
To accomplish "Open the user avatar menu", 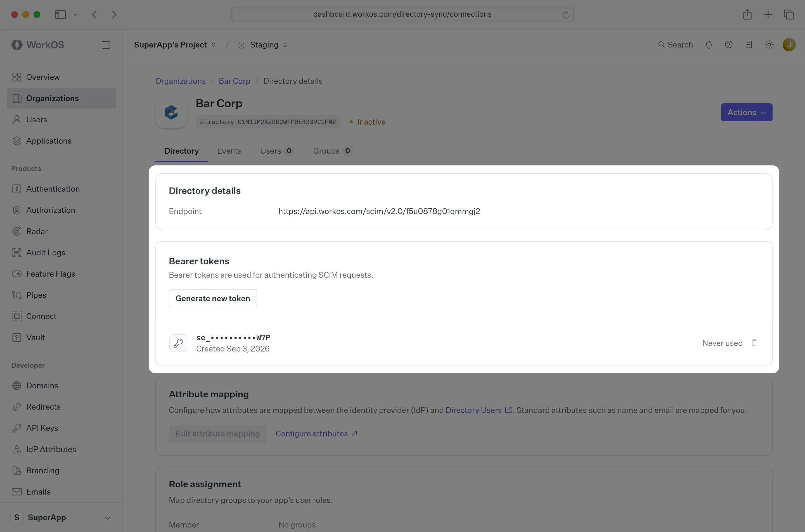I will pos(789,45).
